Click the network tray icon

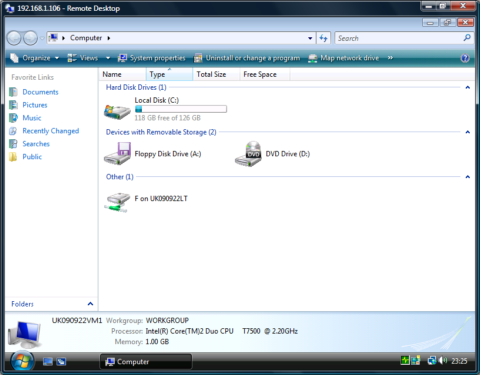pyautogui.click(x=432, y=360)
